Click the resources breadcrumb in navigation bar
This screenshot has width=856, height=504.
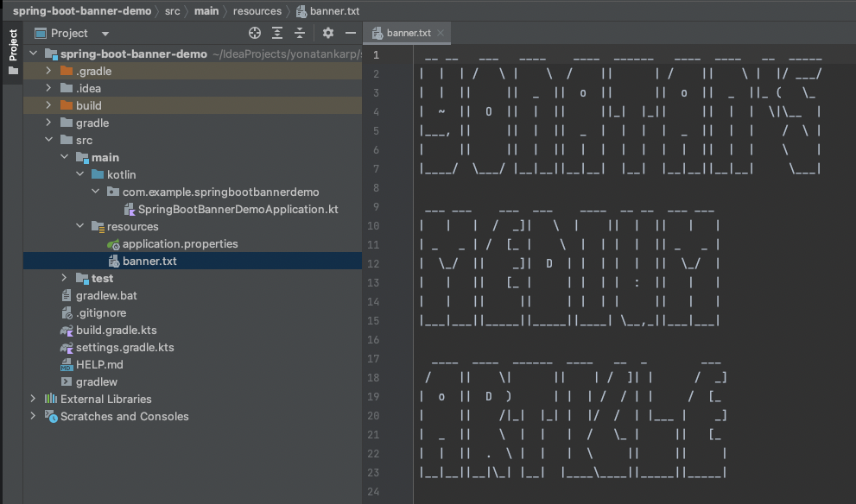(x=257, y=11)
